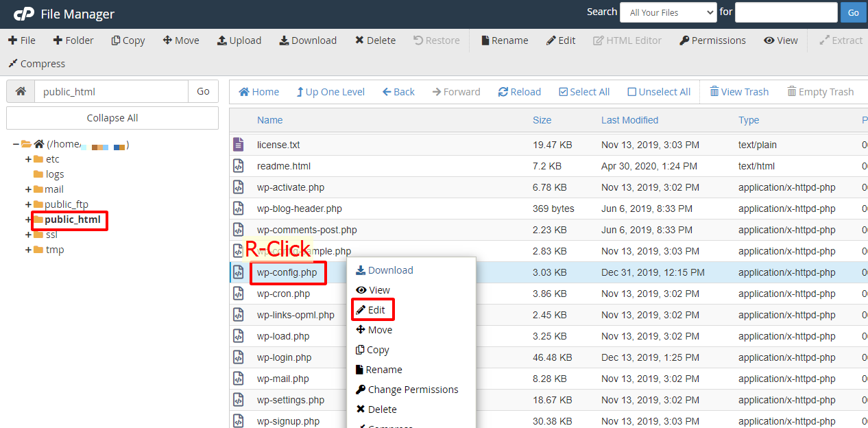Choose Edit from context menu
This screenshot has height=428, width=868.
[x=371, y=310]
